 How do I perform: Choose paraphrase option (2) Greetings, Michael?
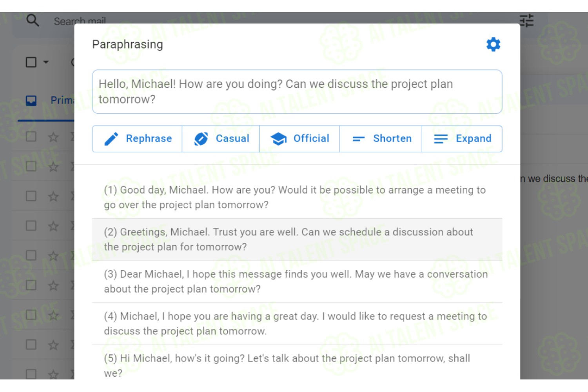click(297, 240)
